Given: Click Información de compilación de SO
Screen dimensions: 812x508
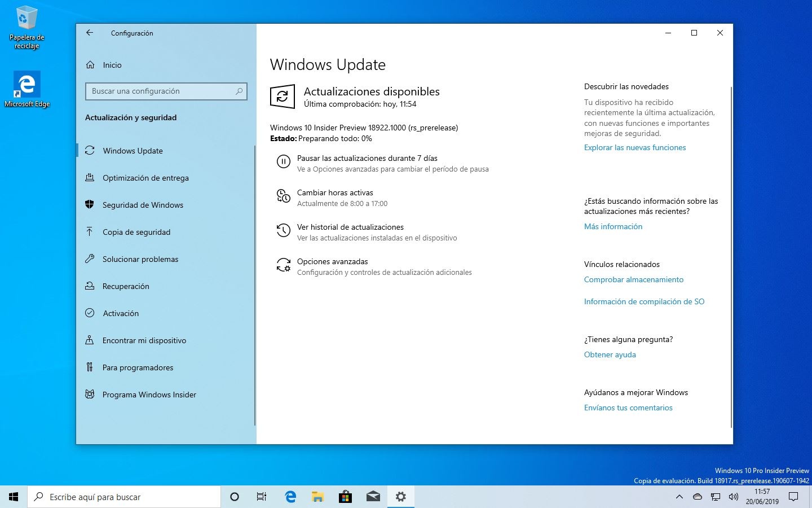Looking at the screenshot, I should coord(645,301).
